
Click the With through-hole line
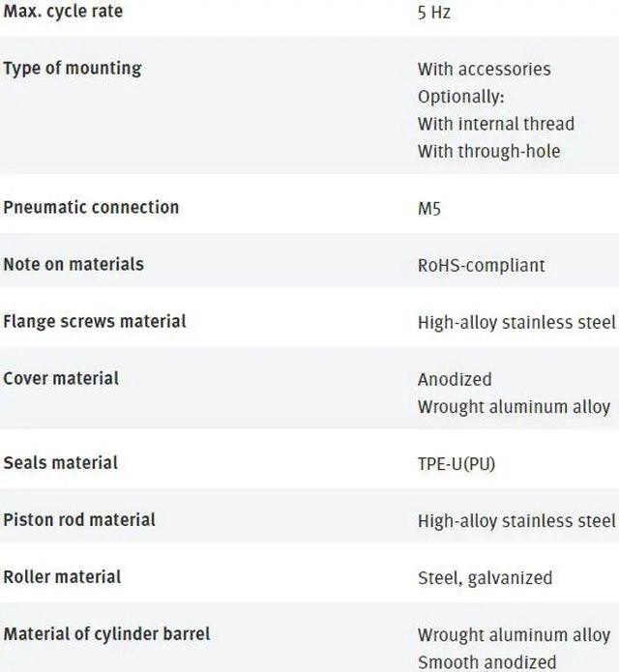[489, 151]
